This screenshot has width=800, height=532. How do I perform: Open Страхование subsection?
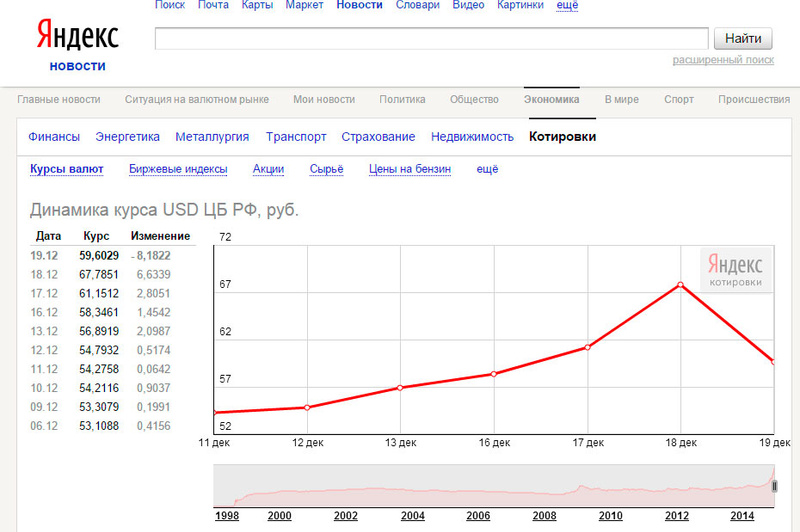click(x=378, y=137)
